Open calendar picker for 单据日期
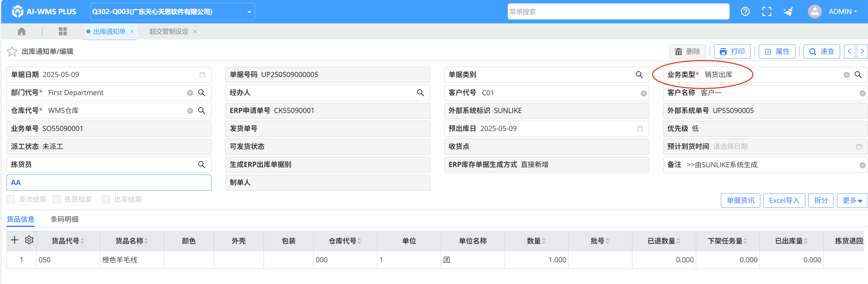This screenshot has width=868, height=284. [202, 74]
